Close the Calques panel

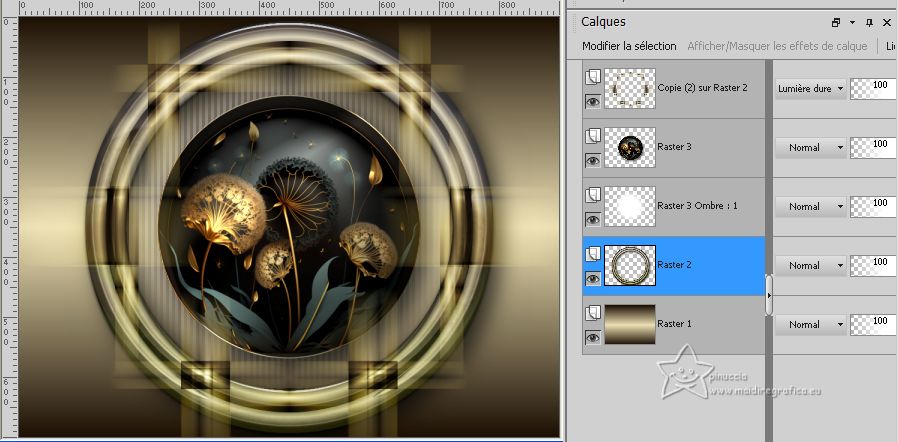pyautogui.click(x=887, y=23)
